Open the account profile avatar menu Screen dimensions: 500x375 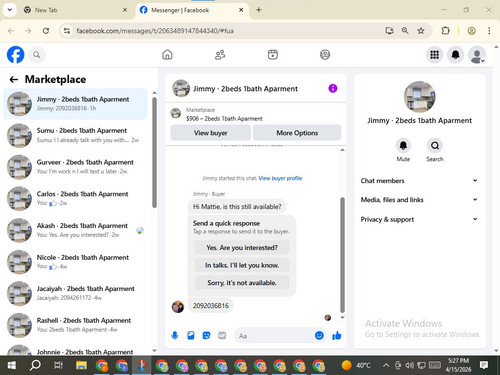tap(477, 55)
